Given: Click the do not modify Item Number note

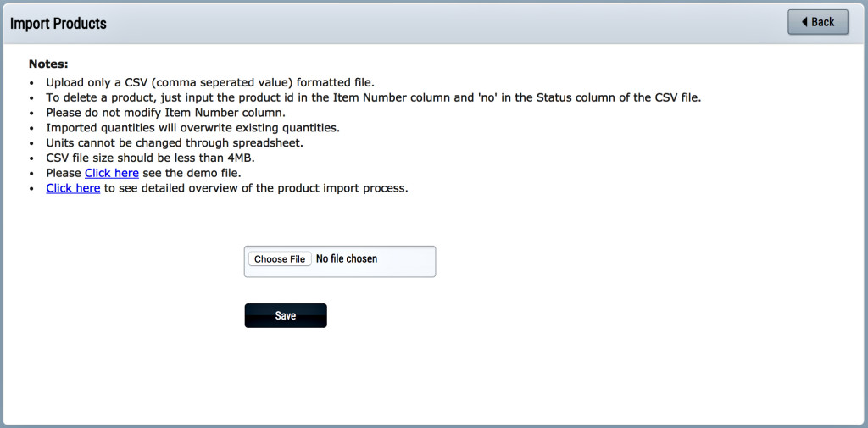Looking at the screenshot, I should pyautogui.click(x=165, y=113).
